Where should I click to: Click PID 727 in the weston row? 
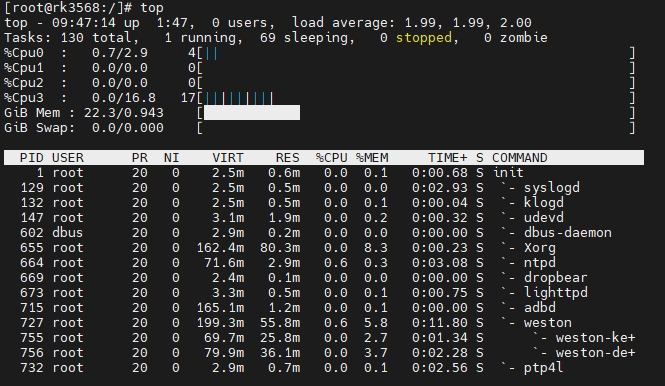point(32,322)
